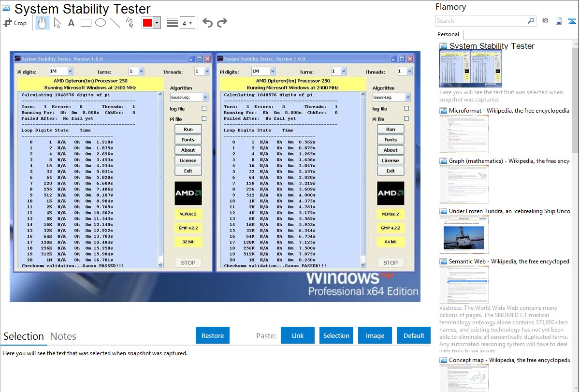The width and height of the screenshot is (579, 392).
Task: Select the straight line tool
Action: (x=115, y=23)
